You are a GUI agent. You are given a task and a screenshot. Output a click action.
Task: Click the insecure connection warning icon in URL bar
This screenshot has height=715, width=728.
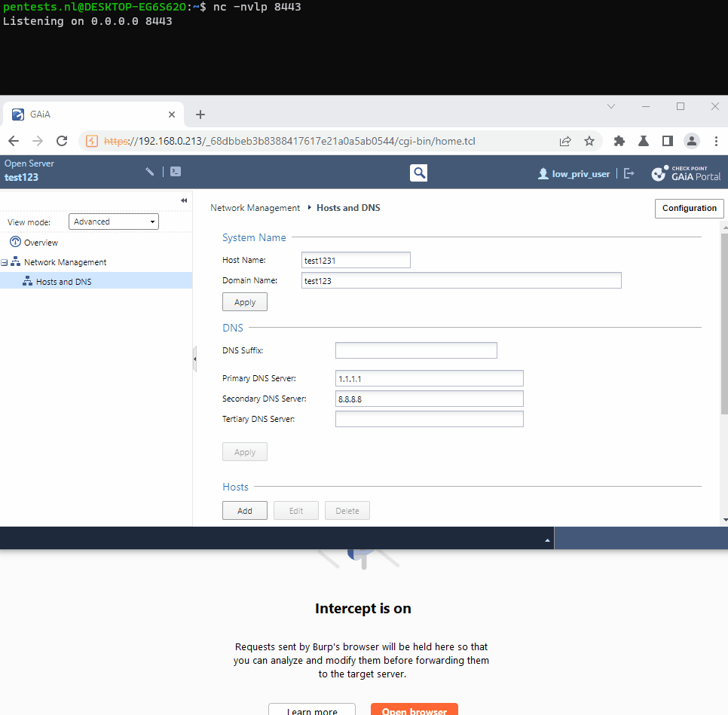(x=92, y=141)
